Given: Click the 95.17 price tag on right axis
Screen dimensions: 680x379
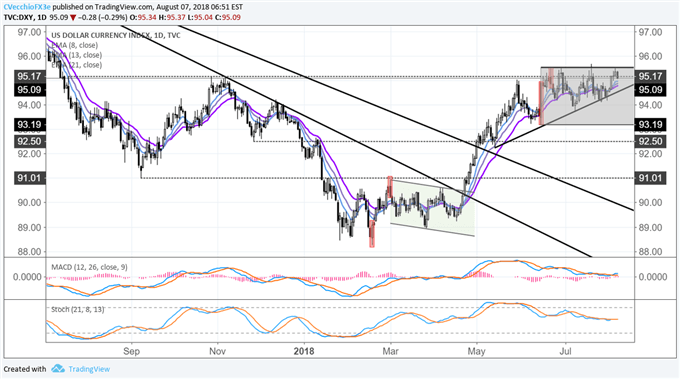Looking at the screenshot, I should click(650, 76).
